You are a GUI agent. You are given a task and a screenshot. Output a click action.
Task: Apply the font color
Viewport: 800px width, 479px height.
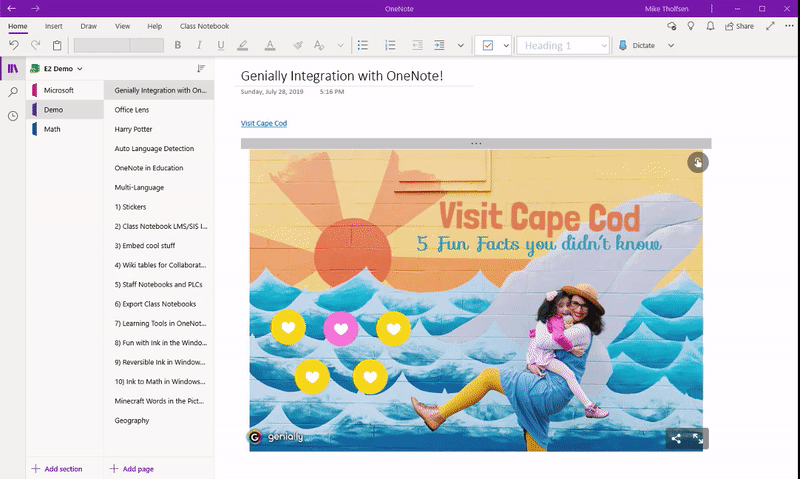[x=270, y=45]
